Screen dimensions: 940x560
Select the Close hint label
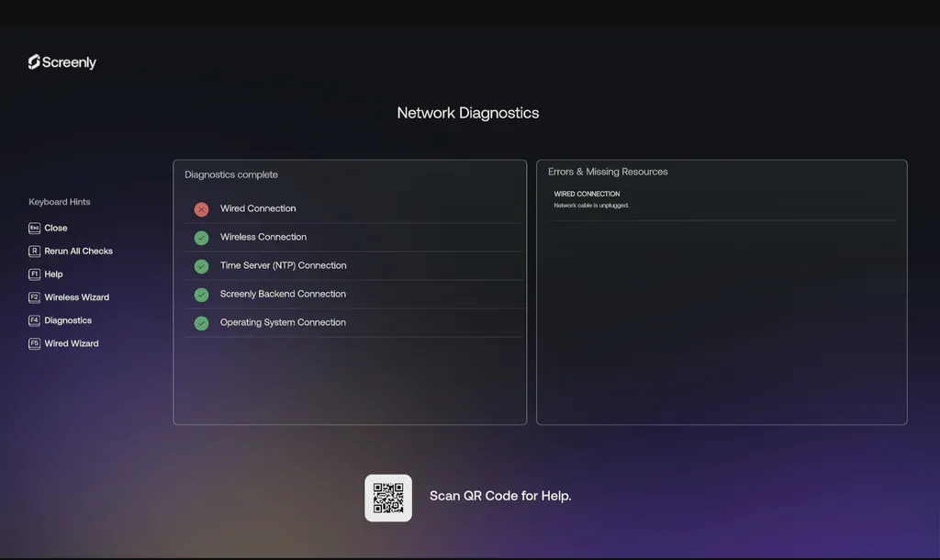(x=56, y=228)
